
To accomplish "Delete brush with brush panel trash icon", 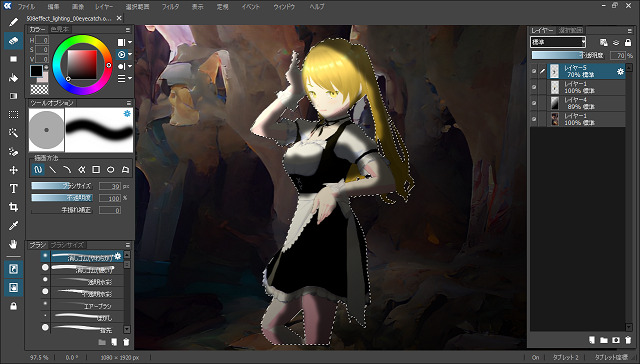I will click(126, 342).
